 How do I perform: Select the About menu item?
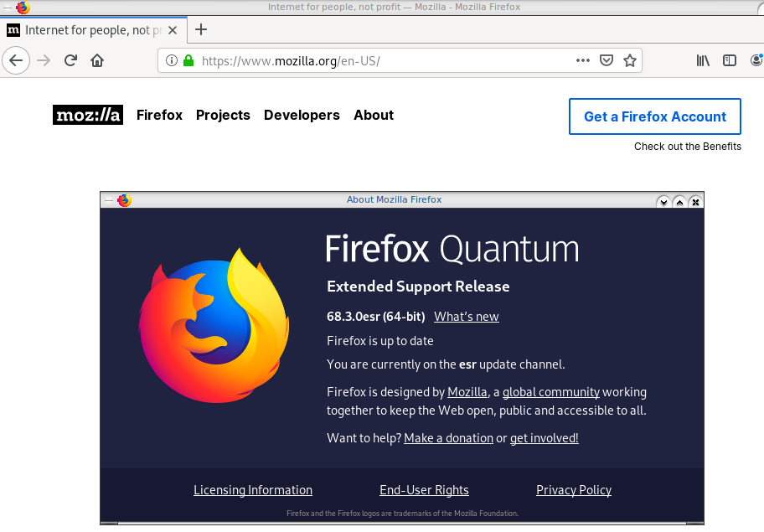373,115
